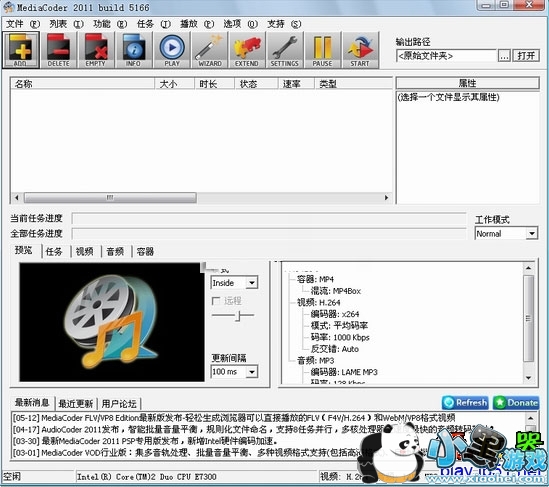Open the 任务 menu

point(154,24)
